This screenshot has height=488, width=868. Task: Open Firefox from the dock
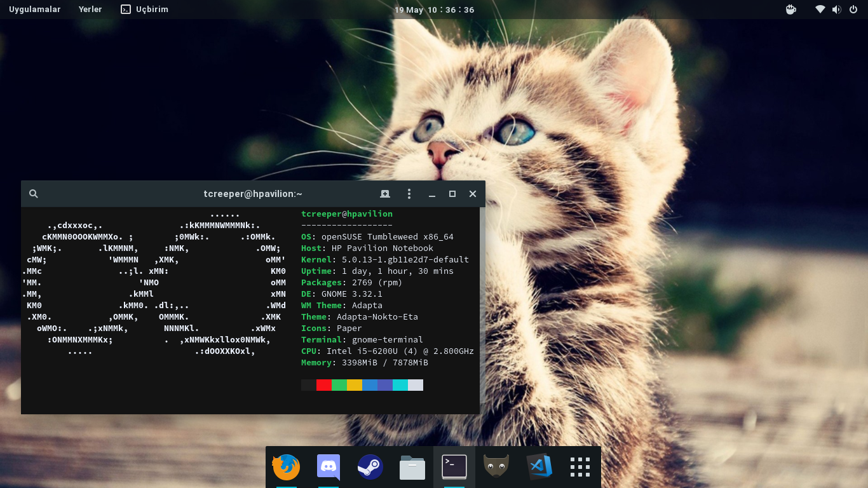(287, 467)
